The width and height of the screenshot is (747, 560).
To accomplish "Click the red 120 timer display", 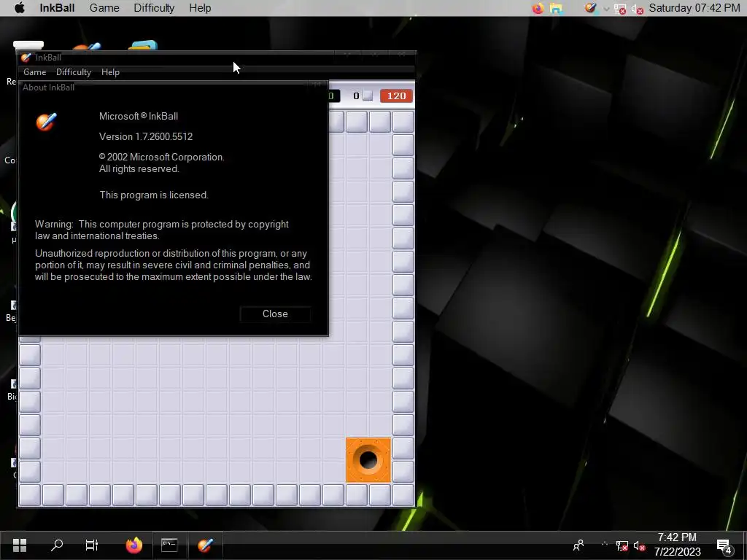I will click(x=396, y=96).
